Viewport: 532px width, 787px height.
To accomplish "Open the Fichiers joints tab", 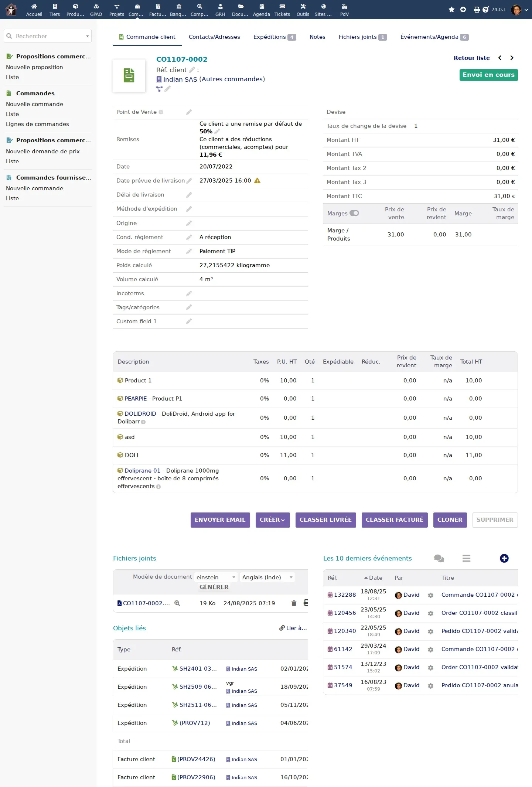I will [x=362, y=37].
